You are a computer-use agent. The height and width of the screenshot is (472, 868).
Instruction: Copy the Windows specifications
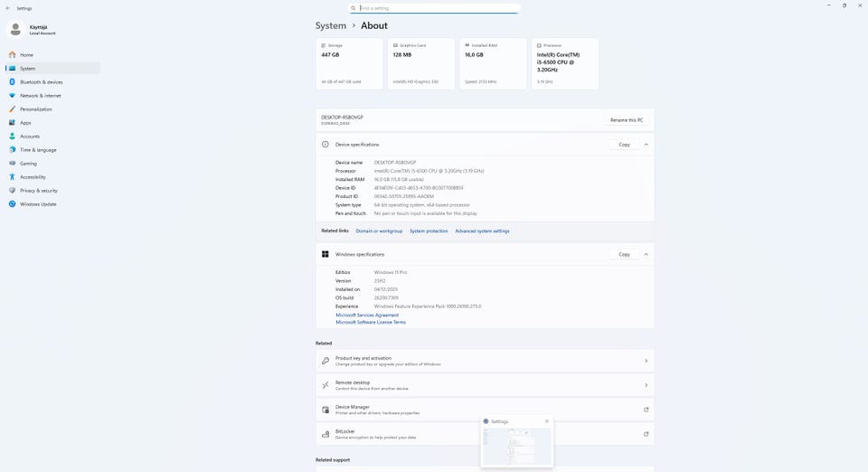(x=624, y=255)
